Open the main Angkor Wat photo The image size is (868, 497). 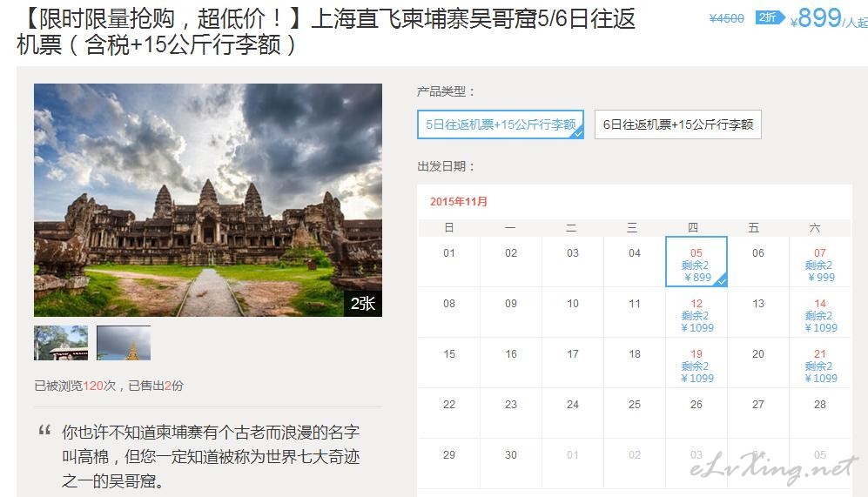click(207, 200)
